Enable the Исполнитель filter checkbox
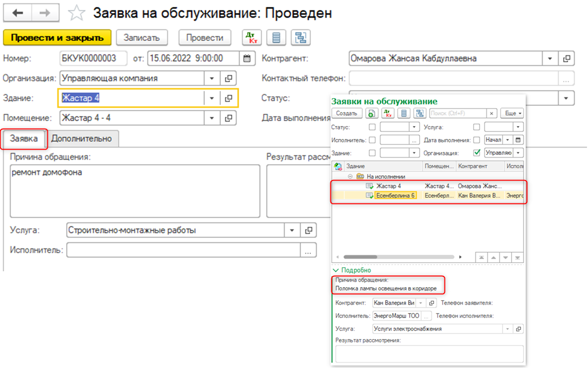The width and height of the screenshot is (588, 368). 372,140
